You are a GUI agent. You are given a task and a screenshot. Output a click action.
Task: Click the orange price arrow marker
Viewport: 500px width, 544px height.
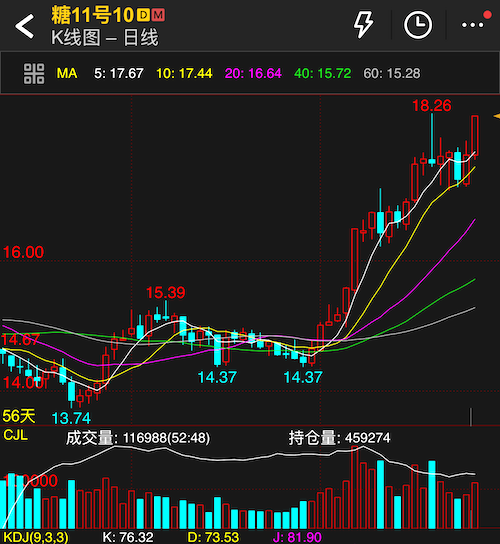click(497, 117)
